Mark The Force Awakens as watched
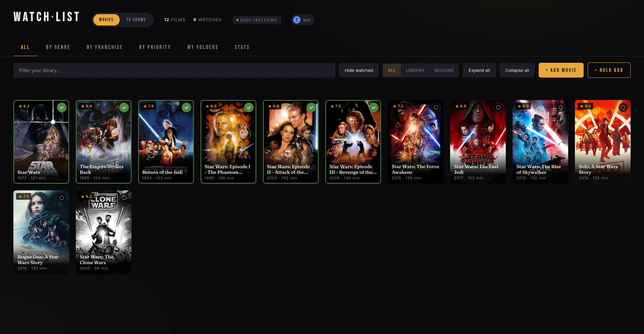The width and height of the screenshot is (644, 334). [x=436, y=107]
